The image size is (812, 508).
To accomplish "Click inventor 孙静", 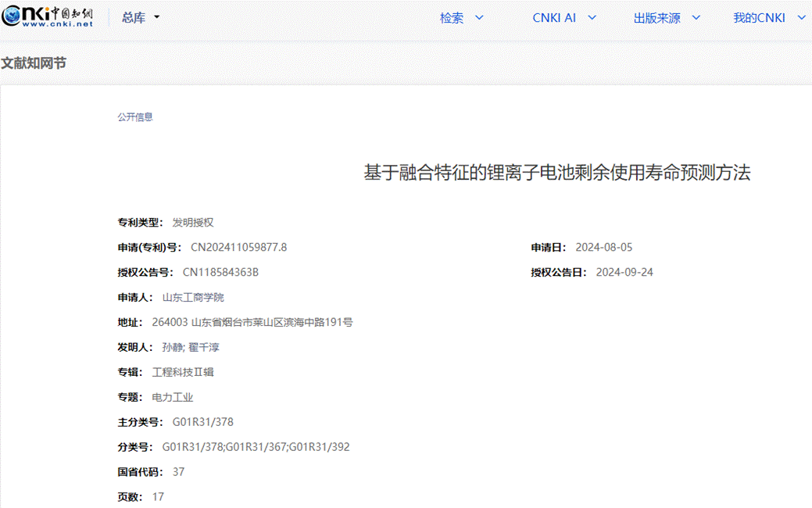I will pyautogui.click(x=172, y=347).
